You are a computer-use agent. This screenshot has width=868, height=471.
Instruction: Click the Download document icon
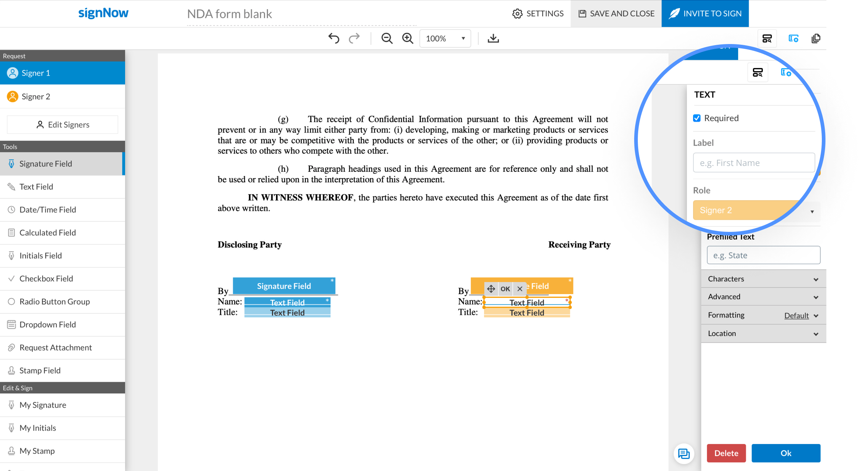493,38
